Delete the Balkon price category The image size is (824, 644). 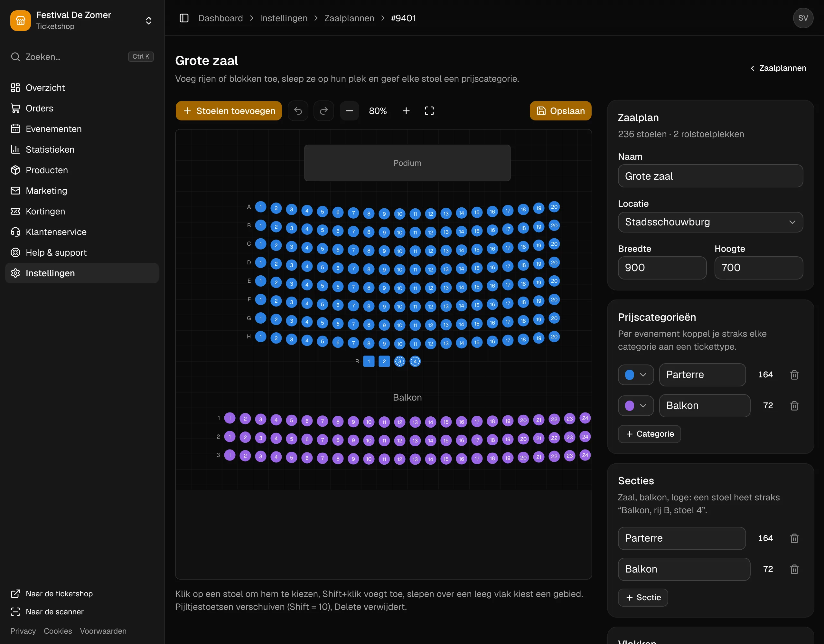click(x=794, y=406)
